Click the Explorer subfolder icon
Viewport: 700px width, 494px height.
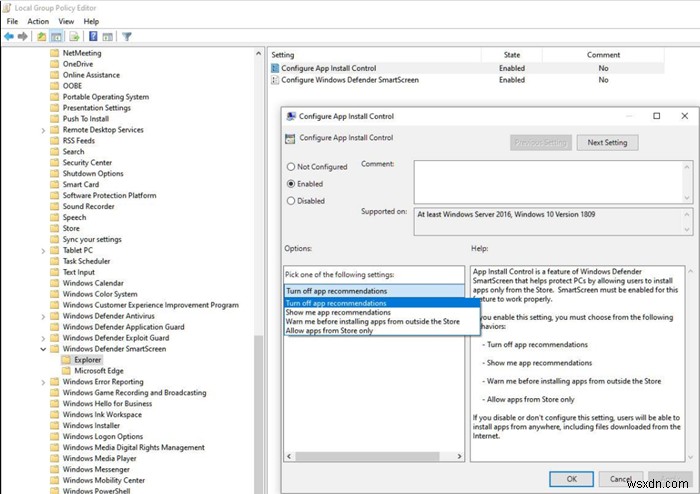point(66,360)
